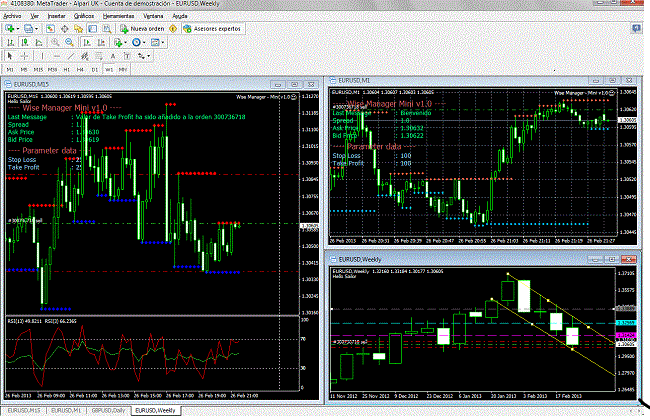Switch chart to bar chart mode
Screen dimensions: 650x420
(11, 42)
